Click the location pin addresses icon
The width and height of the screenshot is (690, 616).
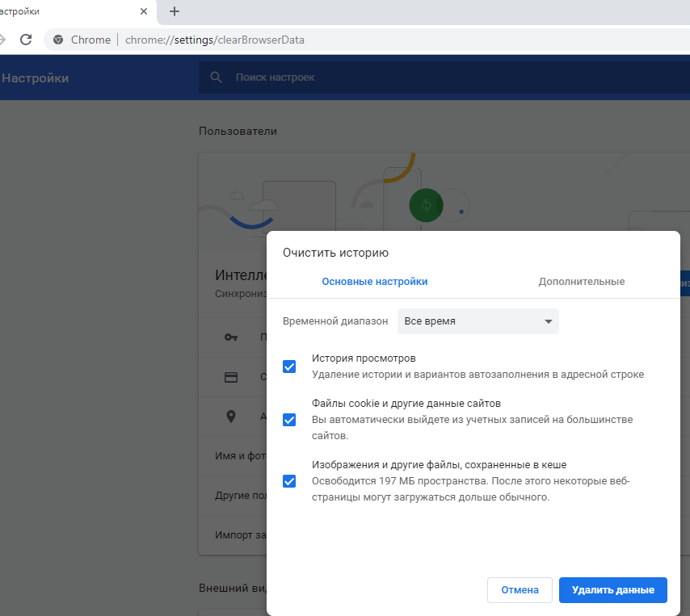(231, 417)
